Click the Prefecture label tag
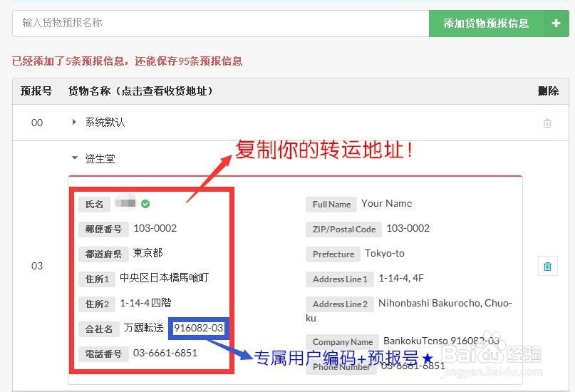 [x=333, y=254]
